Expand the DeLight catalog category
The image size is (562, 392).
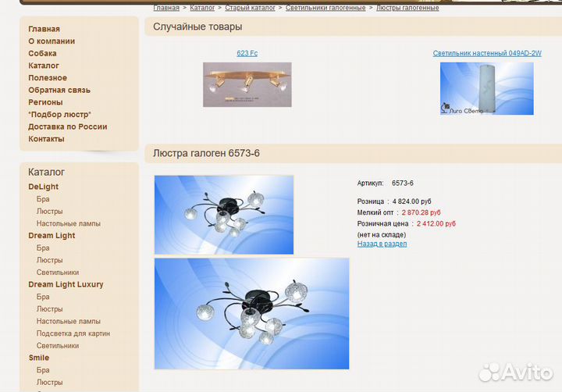pyautogui.click(x=43, y=187)
